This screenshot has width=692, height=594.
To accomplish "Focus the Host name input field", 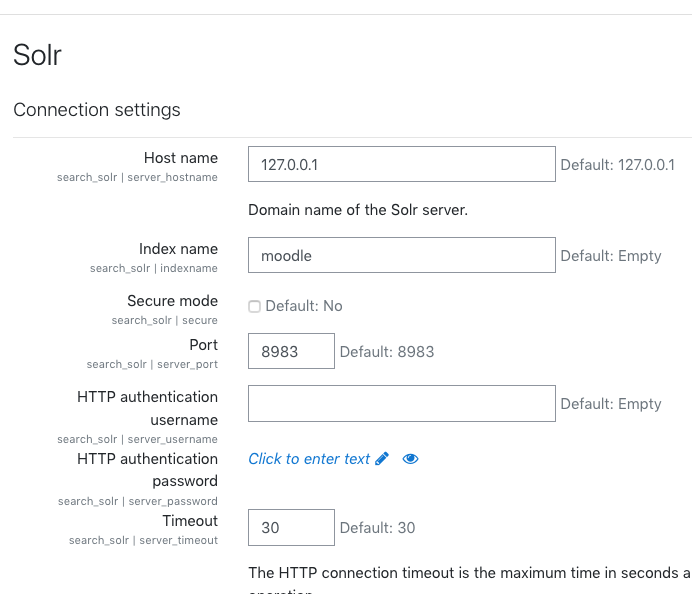I will [402, 164].
